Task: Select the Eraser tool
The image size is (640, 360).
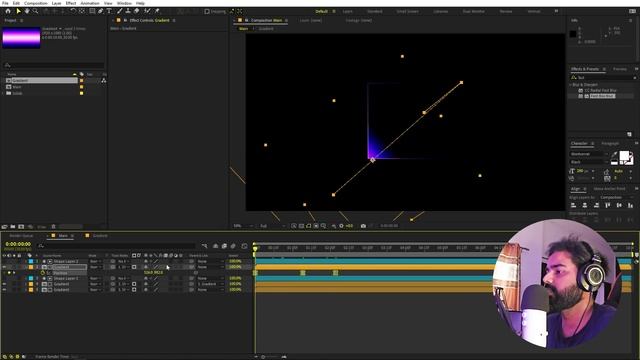Action: (x=137, y=11)
